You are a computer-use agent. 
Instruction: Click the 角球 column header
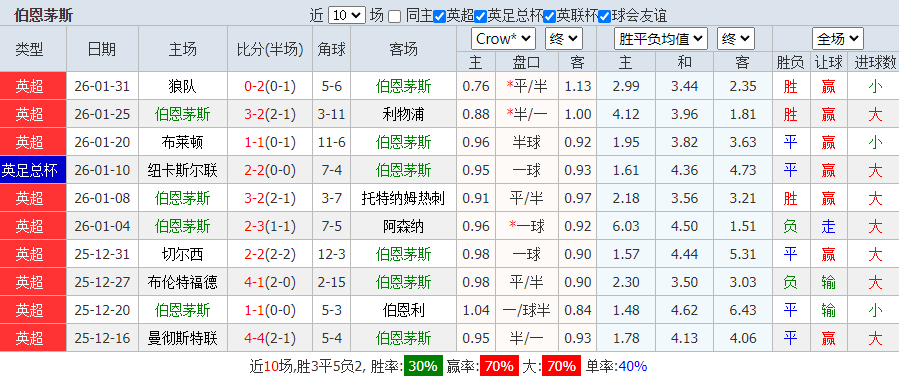(331, 49)
